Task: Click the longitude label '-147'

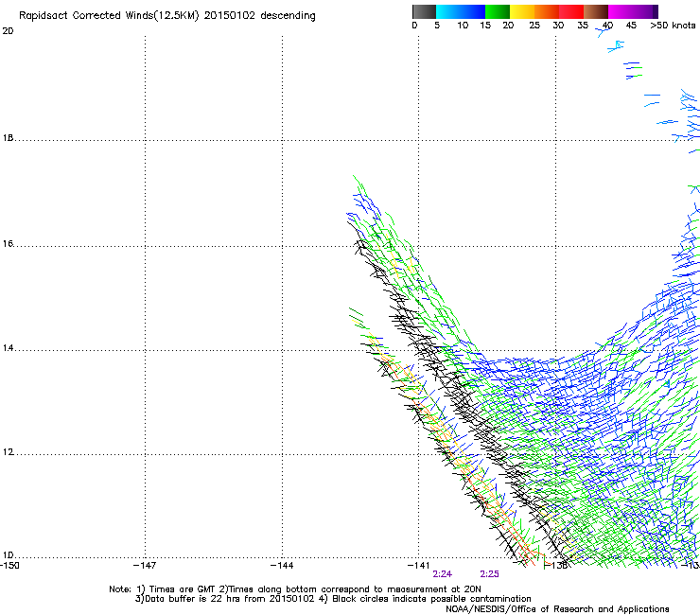Action: [x=145, y=566]
